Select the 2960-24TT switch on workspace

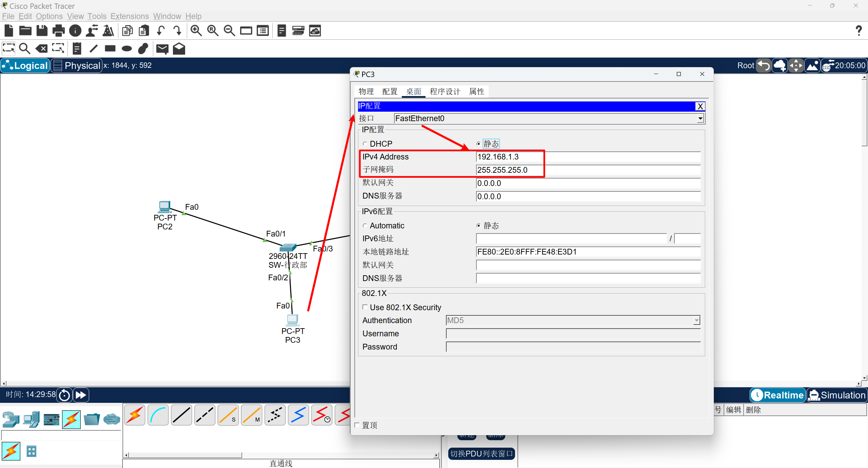coord(288,248)
